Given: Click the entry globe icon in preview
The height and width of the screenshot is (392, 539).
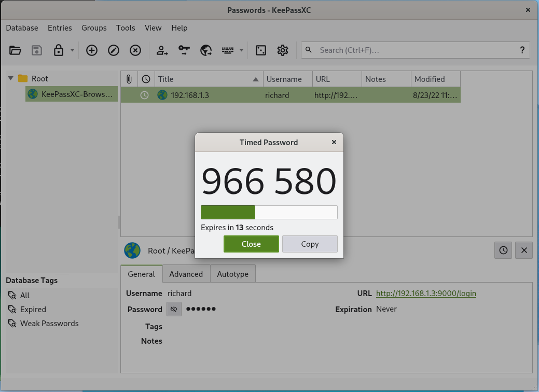Looking at the screenshot, I should coord(132,250).
